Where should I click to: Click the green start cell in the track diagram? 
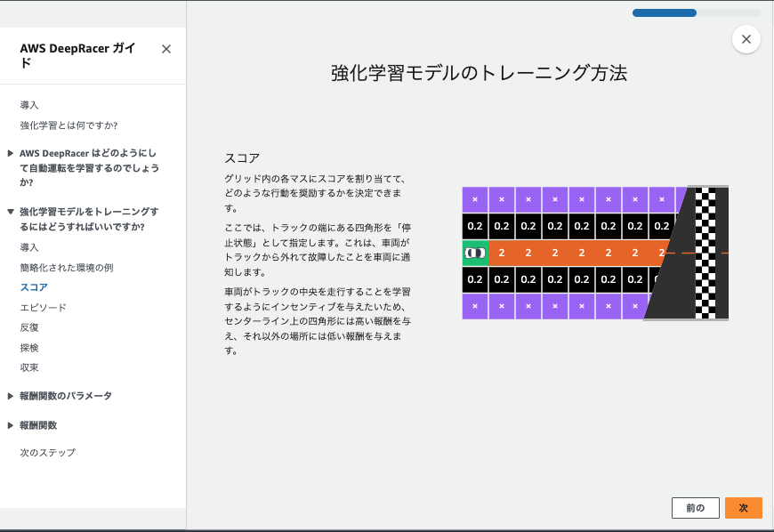pos(475,253)
